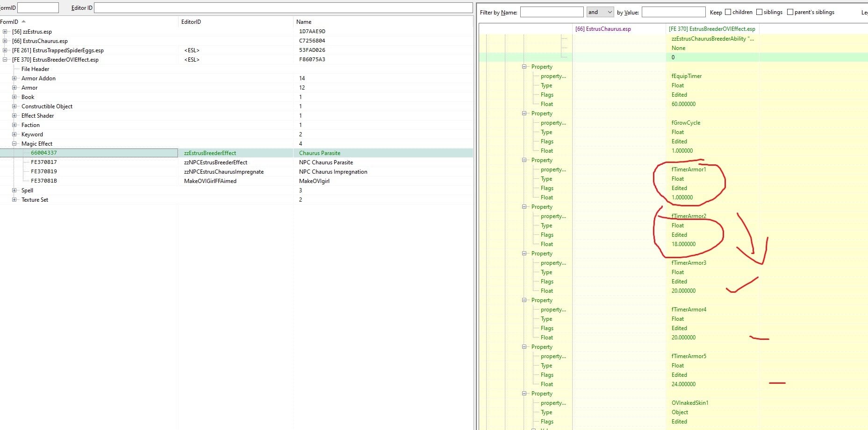Collapse EstrusBreederOVIEffect.esp node
Image resolution: width=868 pixels, height=430 pixels.
(5, 60)
